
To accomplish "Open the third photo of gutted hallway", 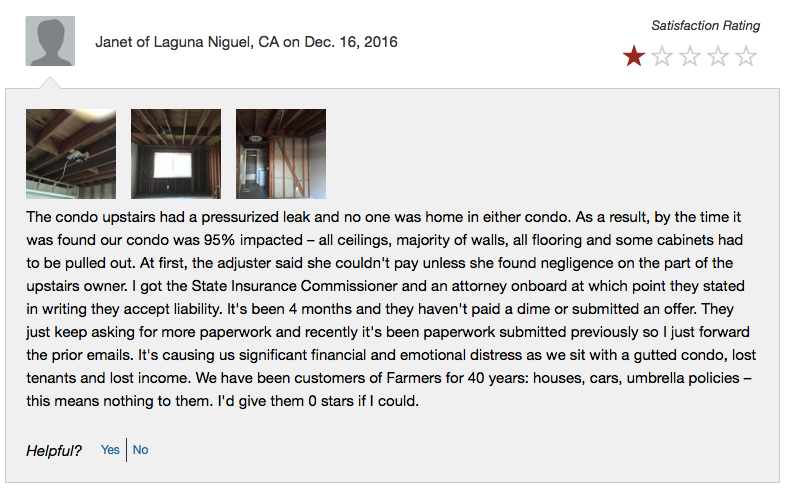I will coord(281,154).
